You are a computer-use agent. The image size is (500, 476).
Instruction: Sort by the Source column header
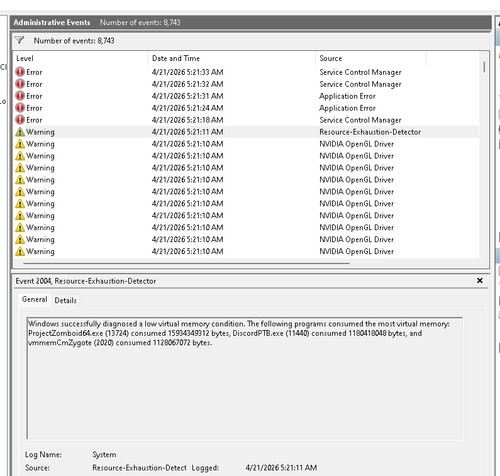371,58
